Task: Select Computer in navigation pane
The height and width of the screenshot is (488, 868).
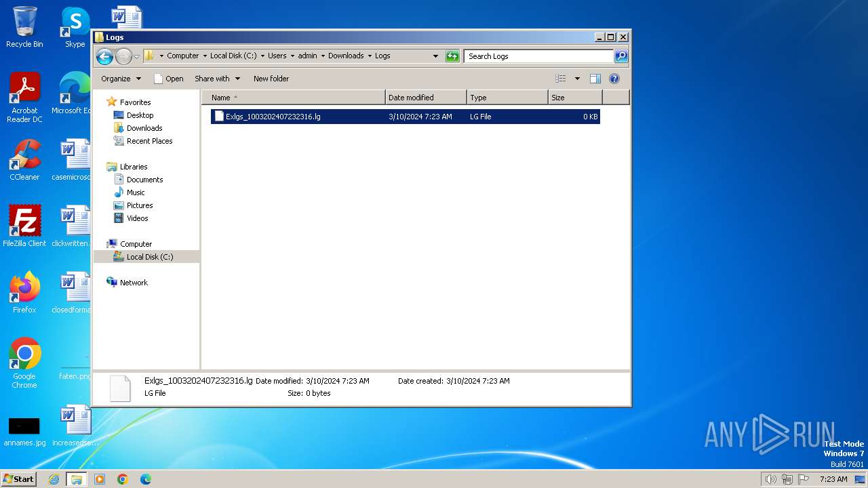Action: (x=136, y=244)
